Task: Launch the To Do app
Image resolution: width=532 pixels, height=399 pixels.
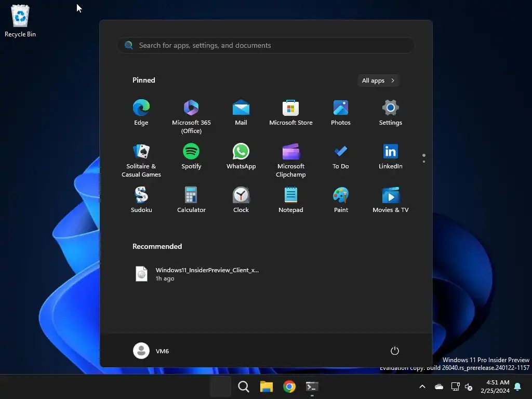Action: [x=341, y=156]
